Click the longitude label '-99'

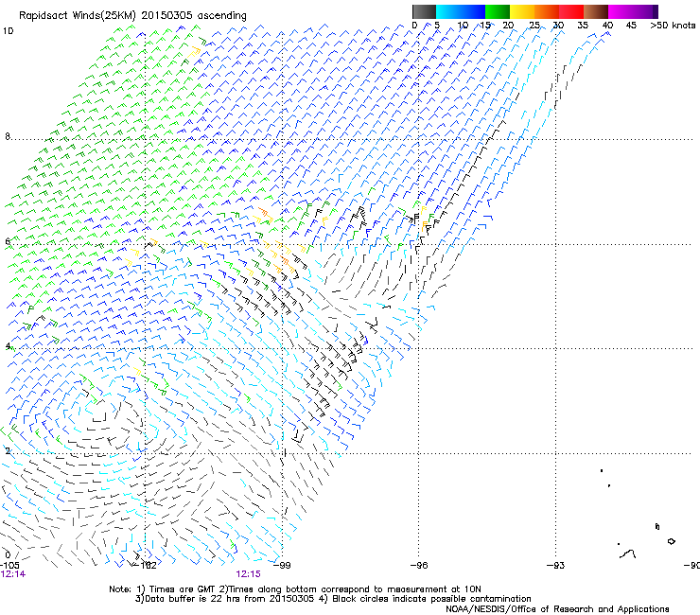(282, 566)
